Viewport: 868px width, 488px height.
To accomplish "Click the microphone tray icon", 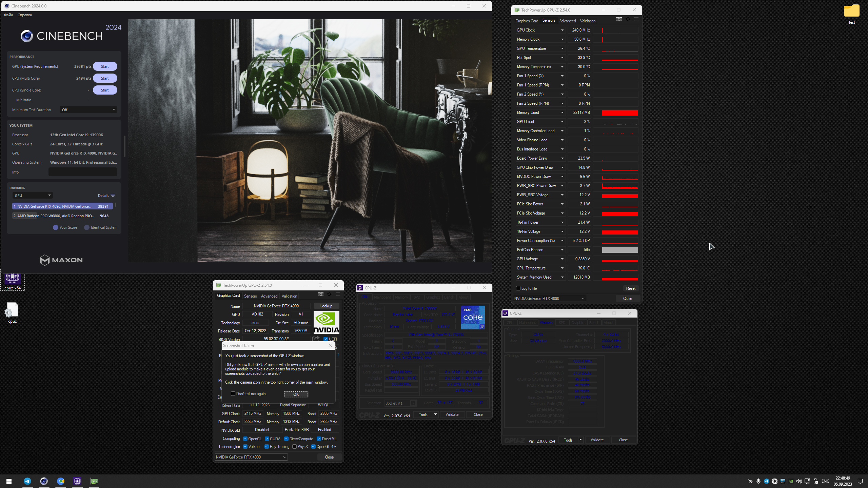I will (758, 481).
